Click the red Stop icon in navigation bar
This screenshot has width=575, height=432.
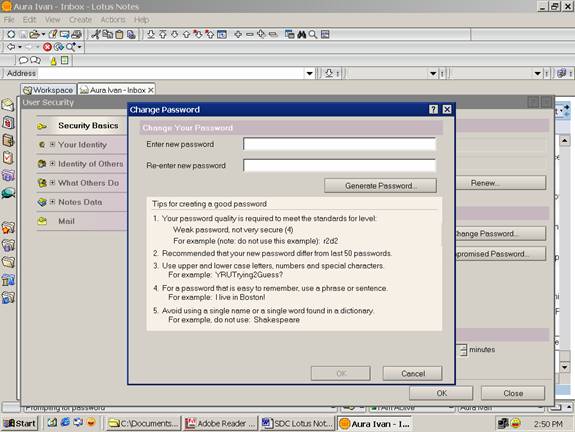[x=47, y=47]
